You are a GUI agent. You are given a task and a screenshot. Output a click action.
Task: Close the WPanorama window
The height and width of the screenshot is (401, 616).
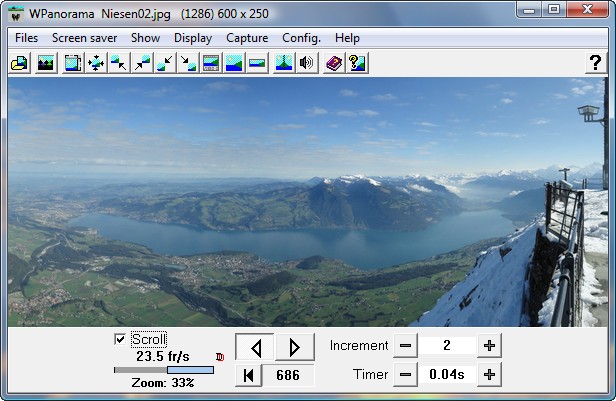coord(587,9)
